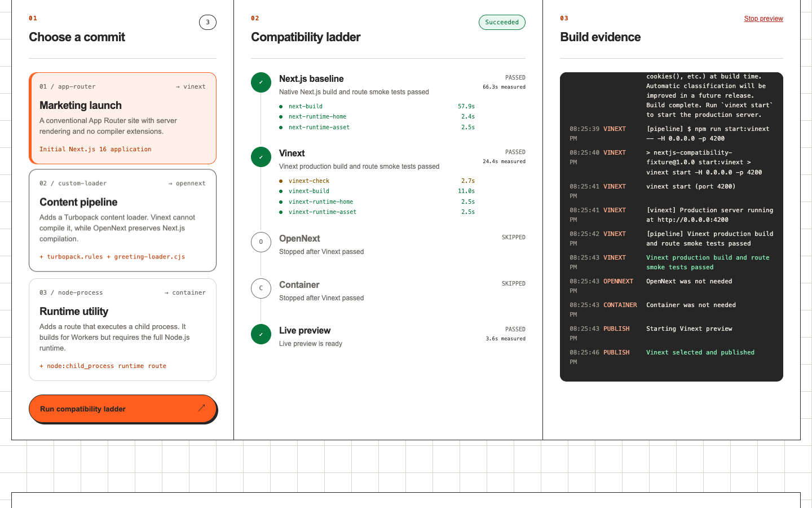Click the next-build test row
Screen dimensions: 812x508
point(377,106)
